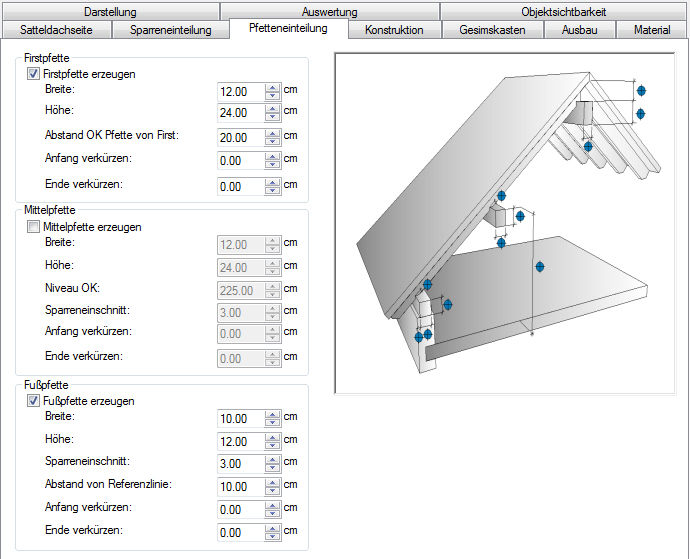Open the Material tab
Screen dimensions: 690x559
click(652, 30)
